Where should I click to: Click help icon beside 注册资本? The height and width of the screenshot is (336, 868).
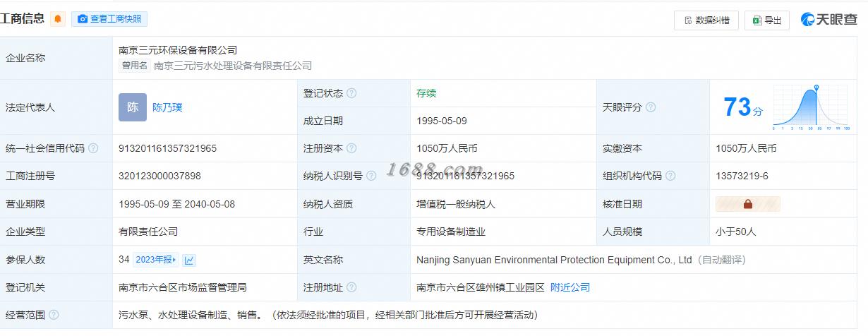[x=351, y=148]
